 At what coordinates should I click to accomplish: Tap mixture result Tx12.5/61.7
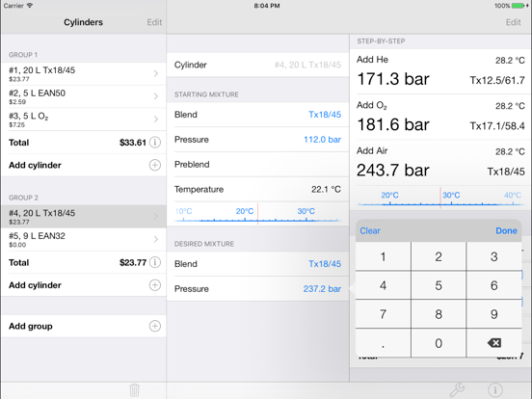[x=497, y=80]
